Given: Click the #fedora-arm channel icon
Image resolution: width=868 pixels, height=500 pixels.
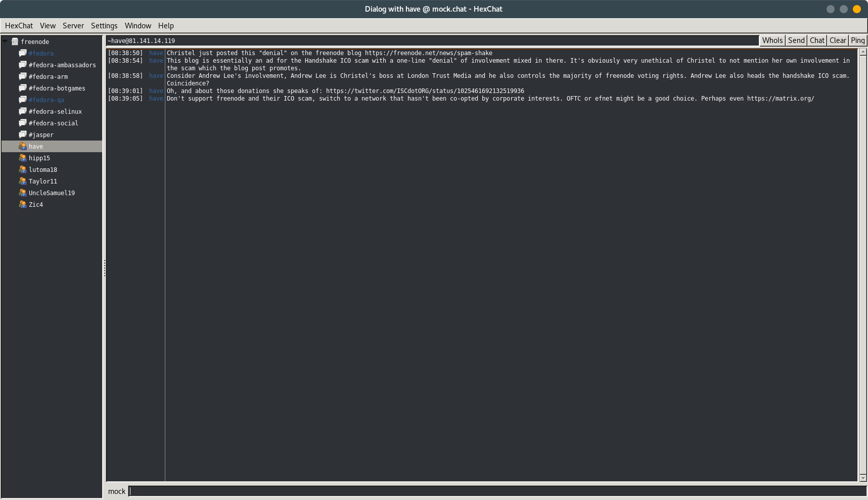Looking at the screenshot, I should (23, 76).
